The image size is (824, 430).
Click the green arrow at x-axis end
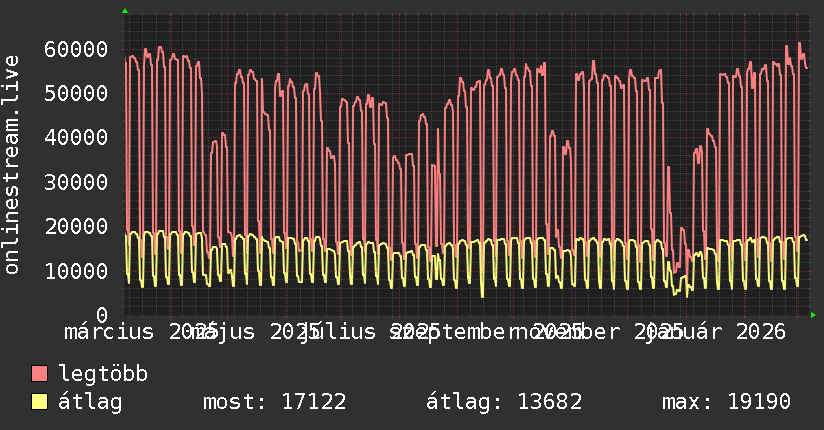point(813,315)
